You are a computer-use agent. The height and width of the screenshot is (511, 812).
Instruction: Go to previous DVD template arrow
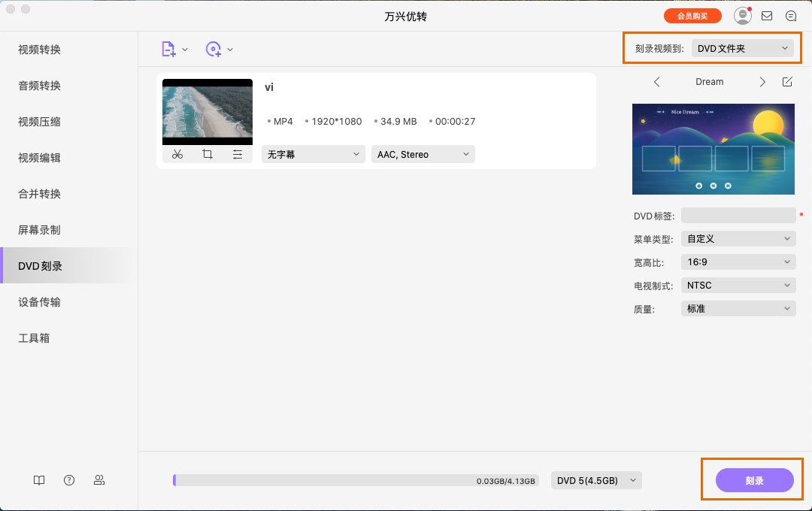click(656, 82)
